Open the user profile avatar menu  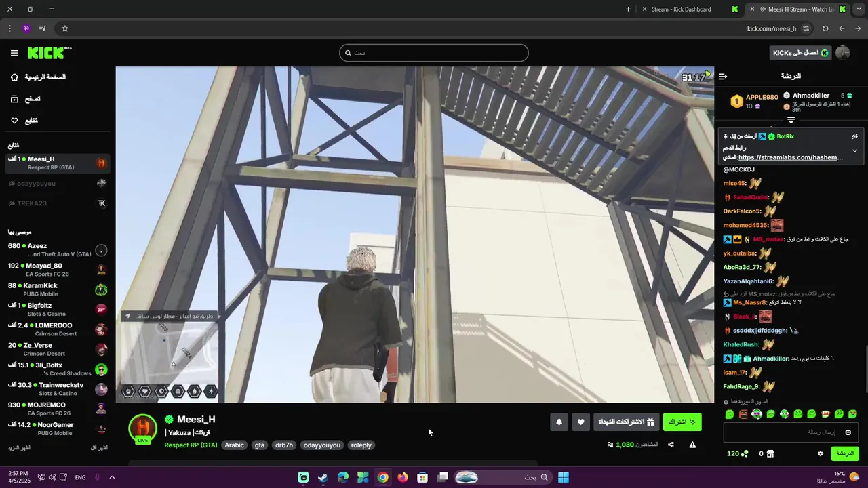point(843,53)
